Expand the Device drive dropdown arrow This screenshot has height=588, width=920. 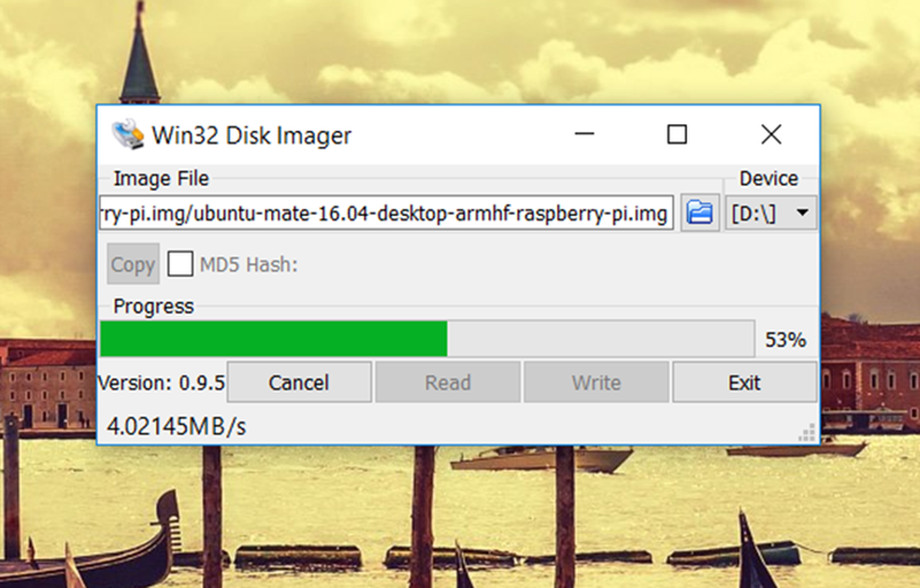coord(802,212)
